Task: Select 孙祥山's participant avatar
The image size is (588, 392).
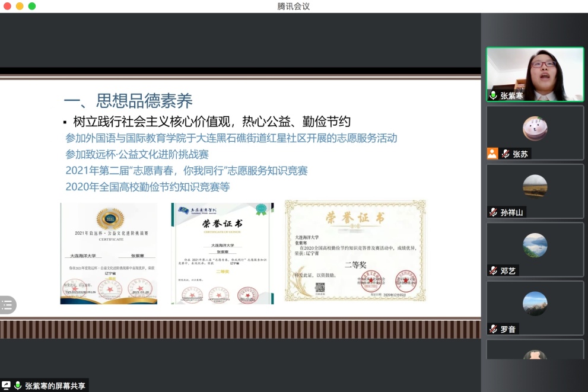Action: click(535, 186)
